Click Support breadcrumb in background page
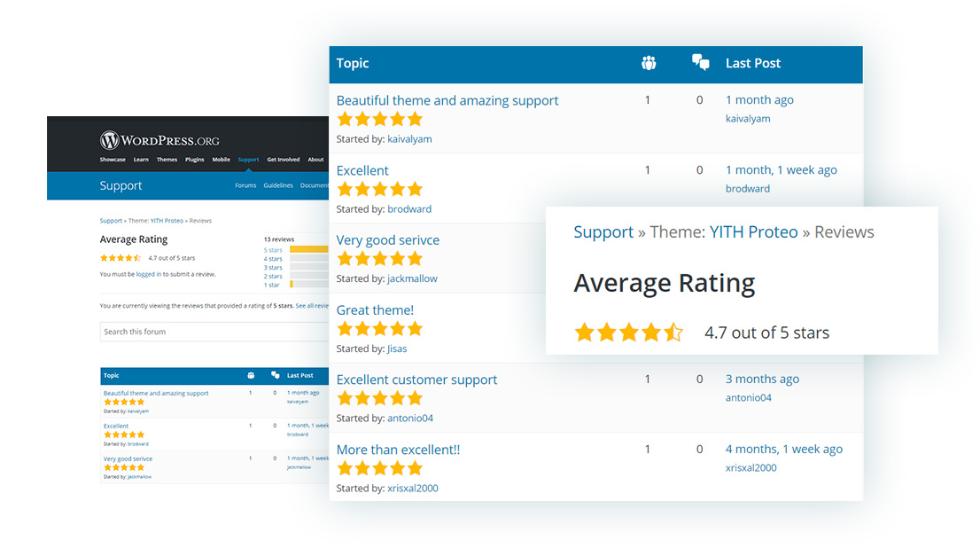The image size is (980, 556). 112,221
